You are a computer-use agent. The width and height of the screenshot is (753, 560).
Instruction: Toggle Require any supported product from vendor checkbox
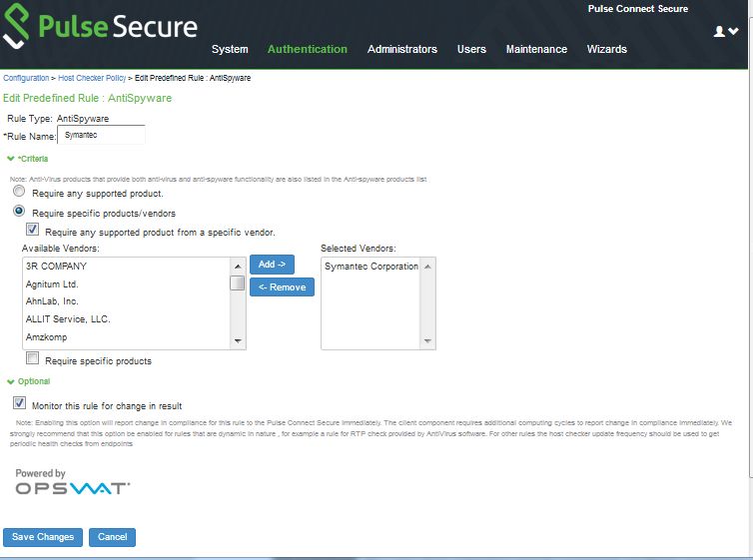click(x=33, y=230)
